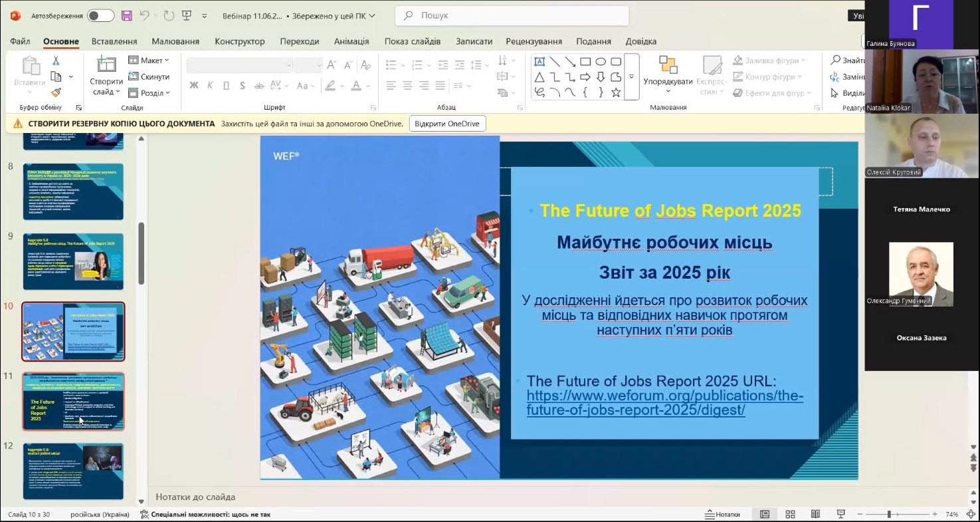The image size is (980, 522).
Task: Create a new slide with Створити слайд icon
Action: coord(106,65)
